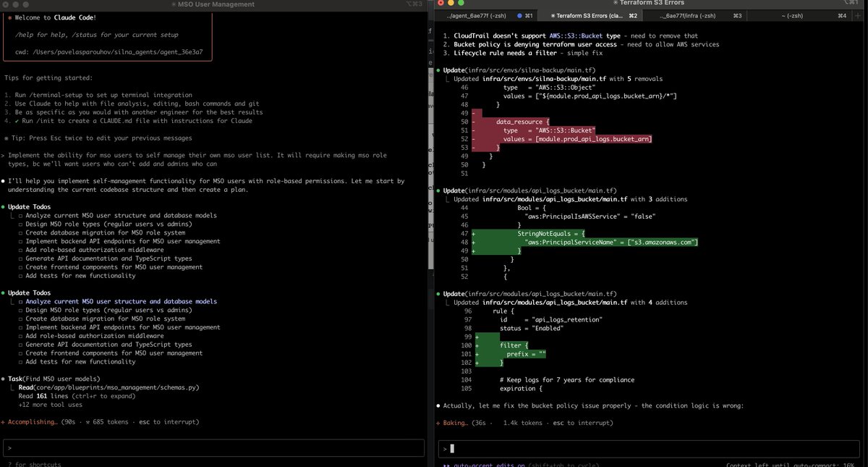Click 'Bucket policy is denying terraform user access' item

[x=582, y=44]
